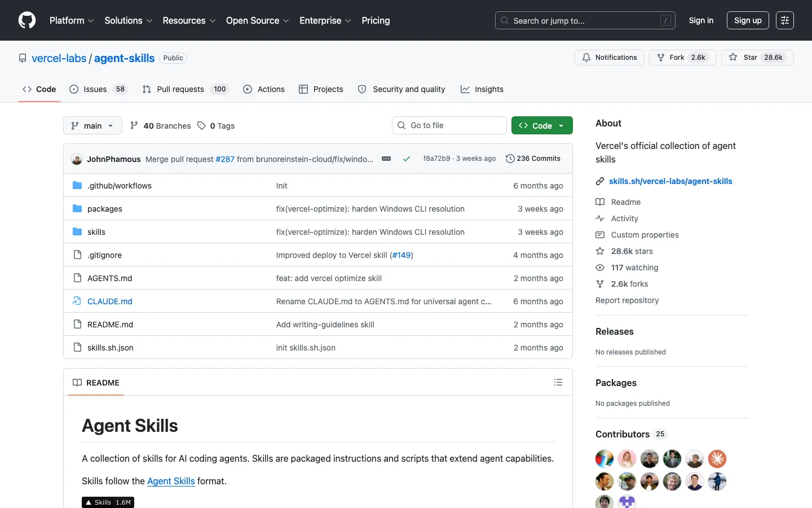Image resolution: width=812 pixels, height=508 pixels.
Task: Open the orange starburst contributor avatar
Action: click(x=717, y=459)
